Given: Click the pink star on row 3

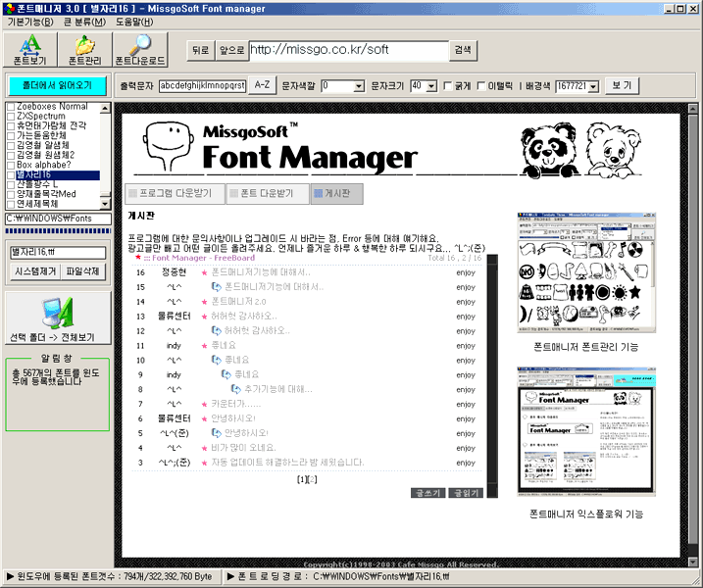Looking at the screenshot, I should tap(205, 463).
